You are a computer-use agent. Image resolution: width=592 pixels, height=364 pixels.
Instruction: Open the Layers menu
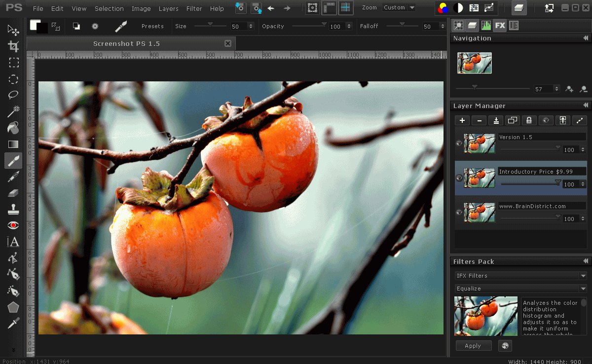point(168,8)
